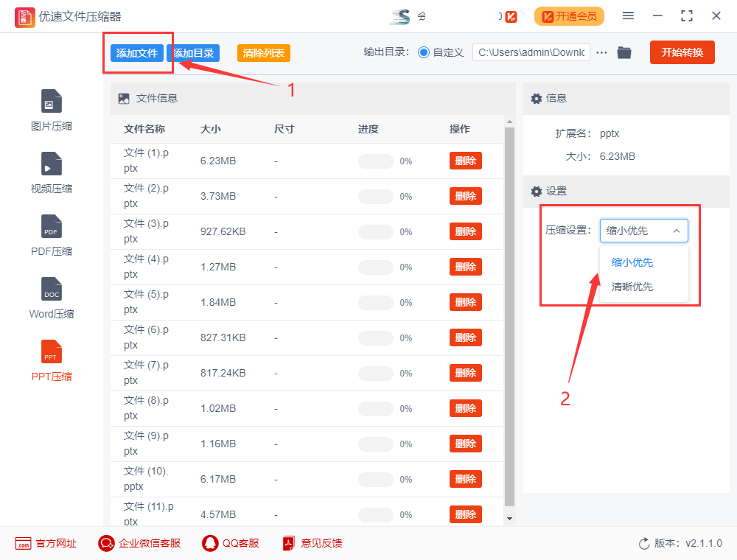Screen dimensions: 737x560
Task: Delete 文件 (1).pptx from list
Action: coord(465,161)
